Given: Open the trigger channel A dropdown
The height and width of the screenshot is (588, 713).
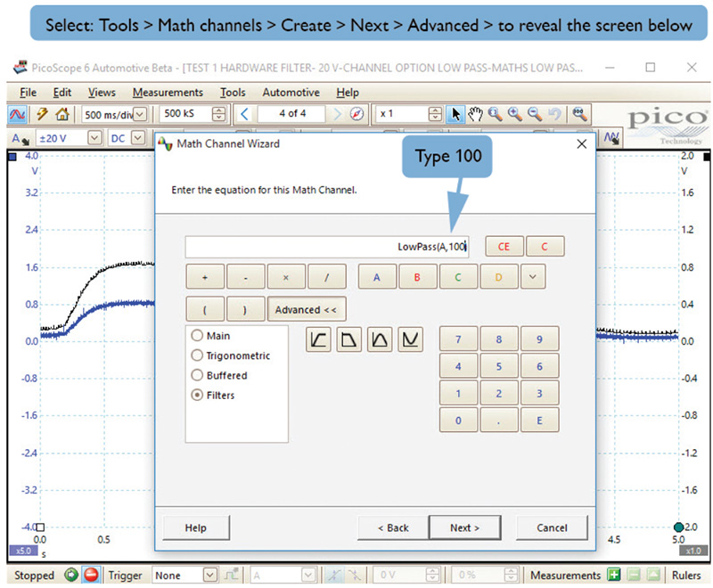Looking at the screenshot, I should 307,575.
